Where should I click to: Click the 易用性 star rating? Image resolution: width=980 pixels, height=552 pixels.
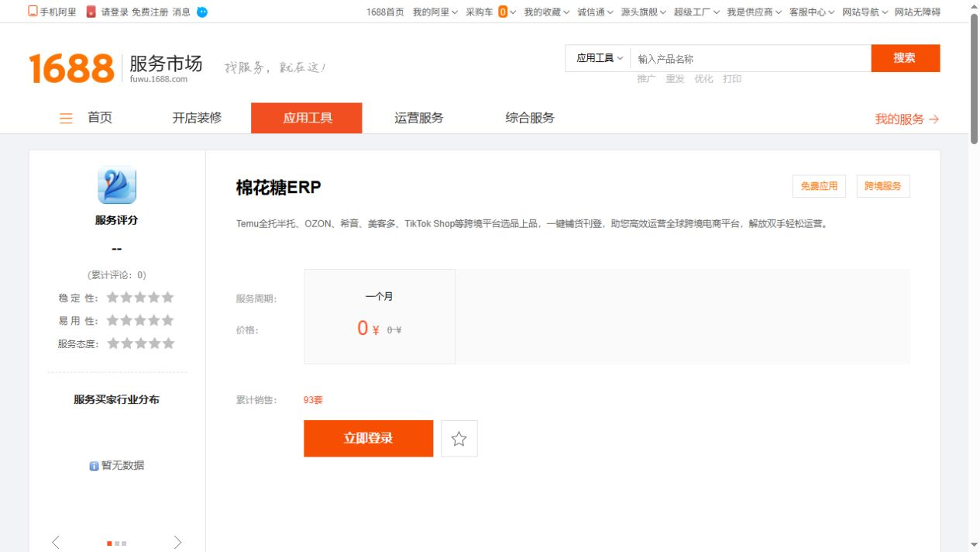pos(140,320)
